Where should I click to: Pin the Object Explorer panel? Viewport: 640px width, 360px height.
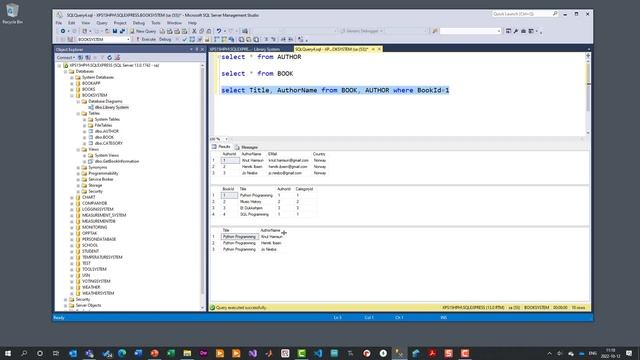click(196, 50)
